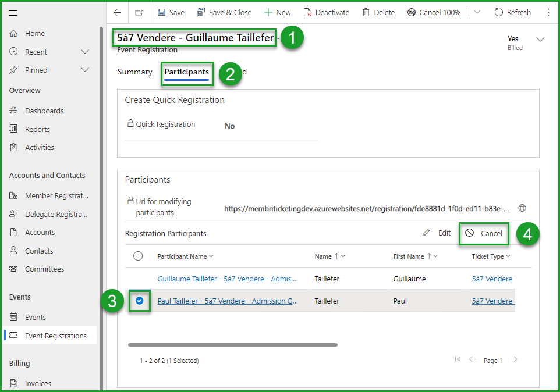Click Save & Close in toolbar
This screenshot has height=392, width=560.
[x=224, y=12]
